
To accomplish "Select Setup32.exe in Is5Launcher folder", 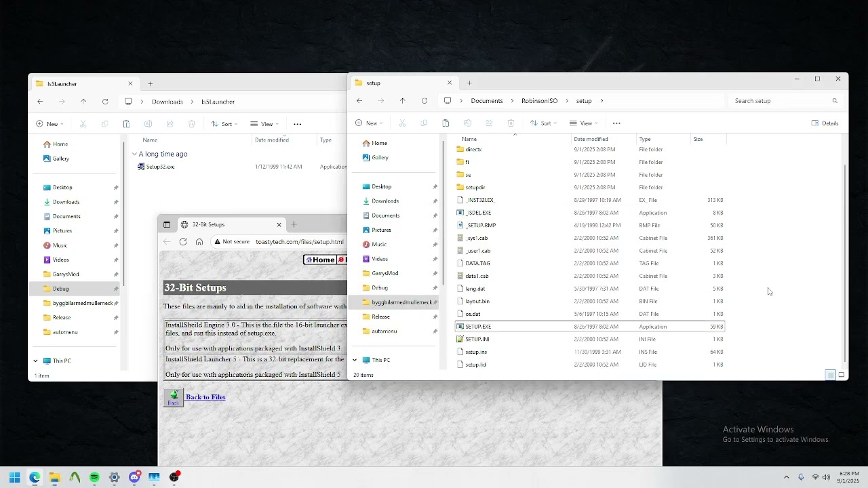I will [x=161, y=167].
